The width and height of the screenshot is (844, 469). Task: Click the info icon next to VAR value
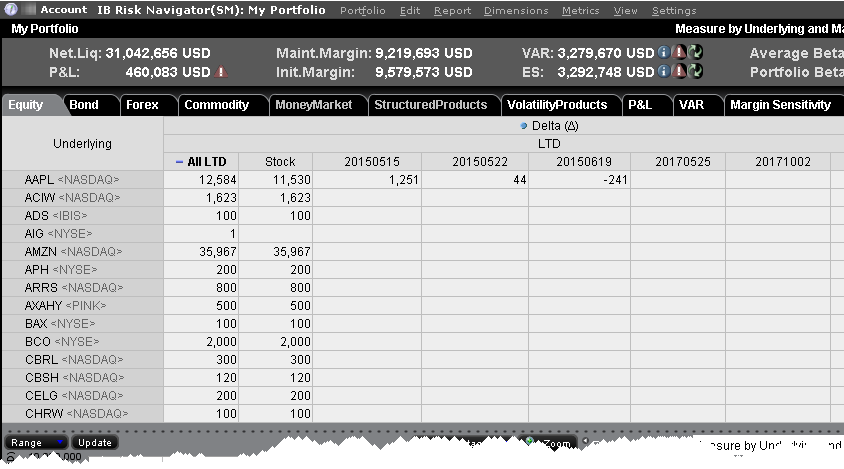coord(664,52)
